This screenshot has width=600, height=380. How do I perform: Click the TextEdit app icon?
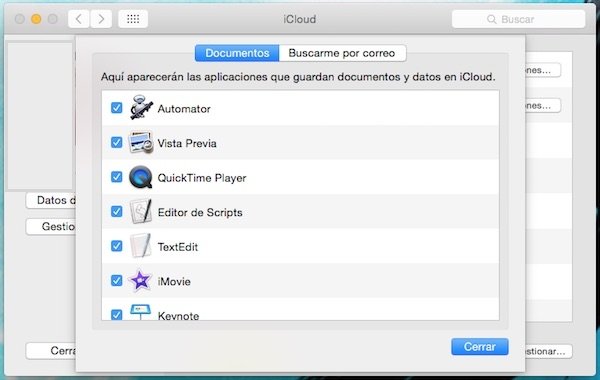(140, 246)
